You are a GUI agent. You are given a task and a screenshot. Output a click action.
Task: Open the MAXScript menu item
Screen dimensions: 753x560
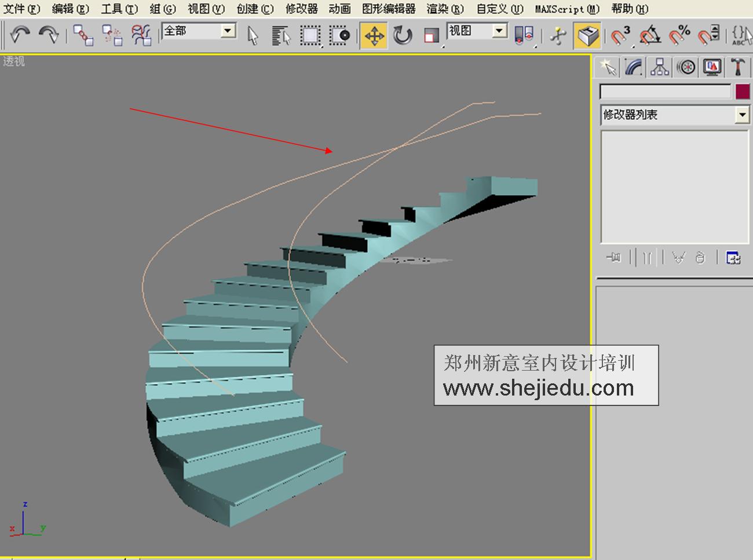click(x=565, y=9)
